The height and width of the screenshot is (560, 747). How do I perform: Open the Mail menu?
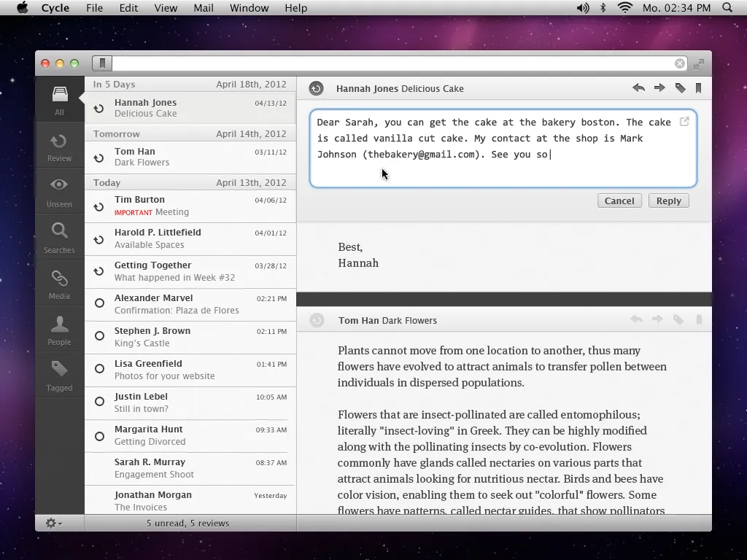click(204, 8)
